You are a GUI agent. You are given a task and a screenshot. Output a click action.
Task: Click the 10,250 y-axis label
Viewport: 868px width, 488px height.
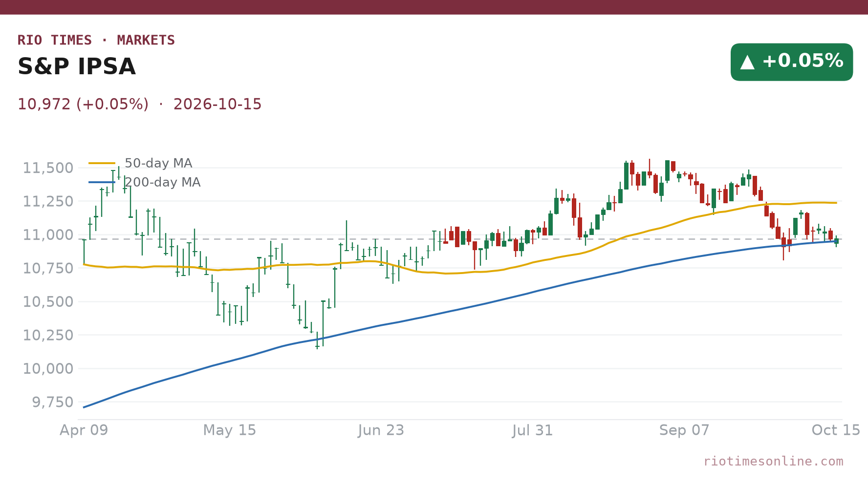pos(48,335)
